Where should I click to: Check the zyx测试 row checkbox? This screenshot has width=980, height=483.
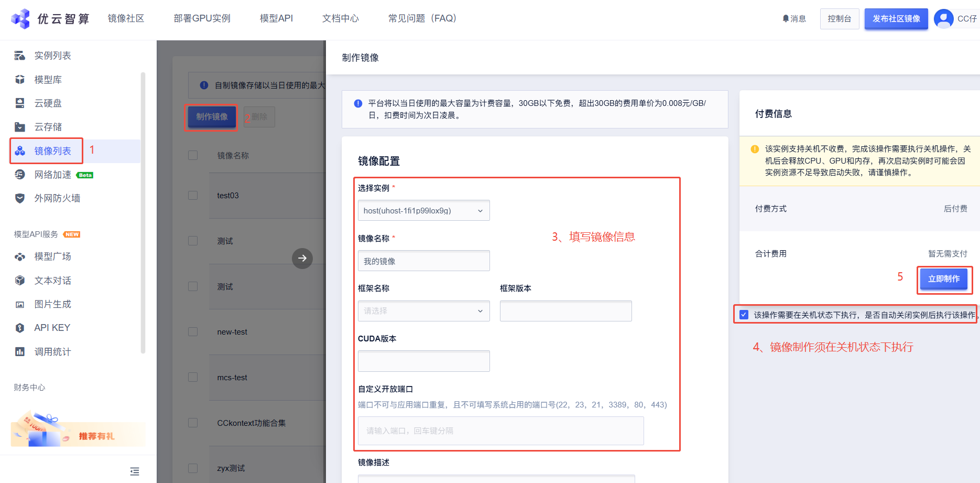tap(193, 468)
